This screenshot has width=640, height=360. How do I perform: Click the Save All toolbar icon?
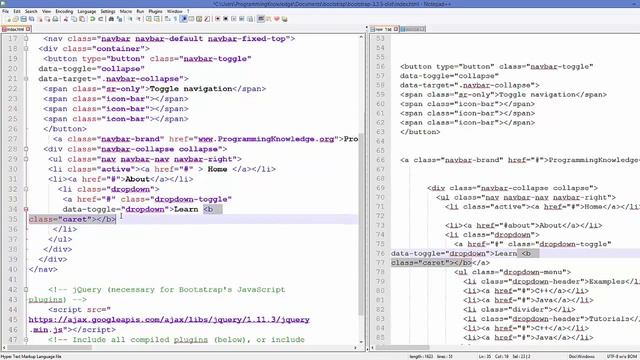click(x=31, y=19)
